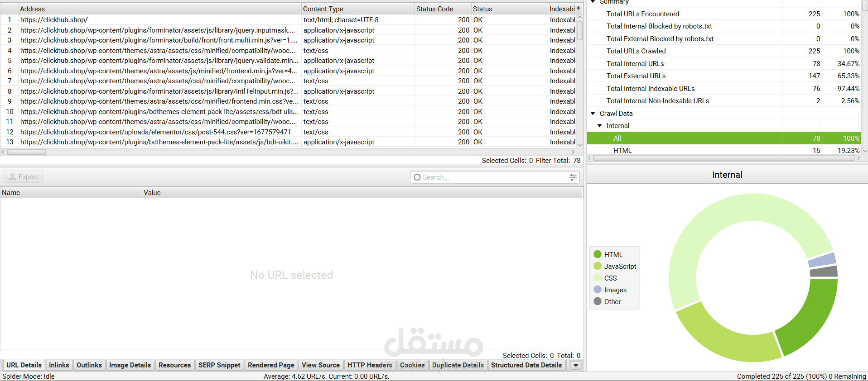Click the CSS legend color swatch

pyautogui.click(x=598, y=278)
